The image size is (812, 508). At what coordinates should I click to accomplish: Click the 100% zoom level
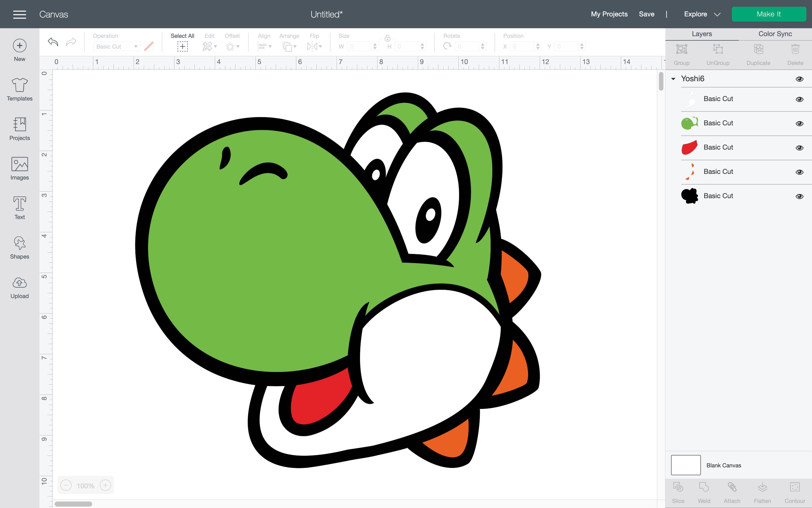(x=85, y=486)
